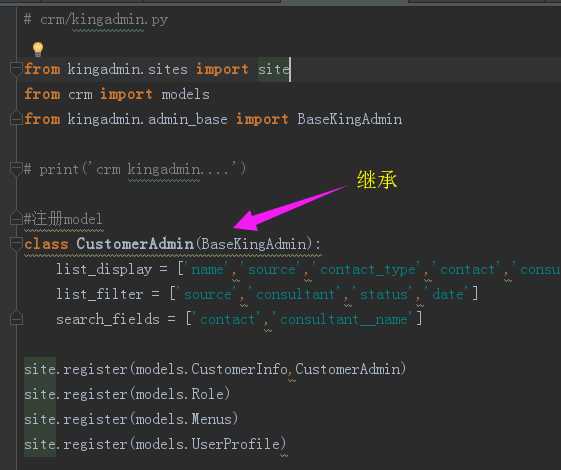Fold the CustomerAdmin class using gutter marker
This screenshot has width=561, height=470.
point(16,244)
